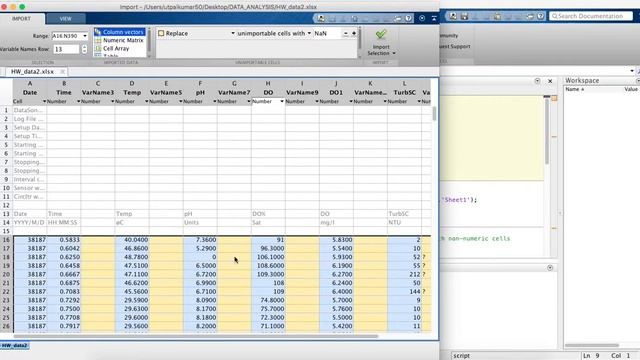
Task: Open the Range dropdown
Action: [x=85, y=36]
